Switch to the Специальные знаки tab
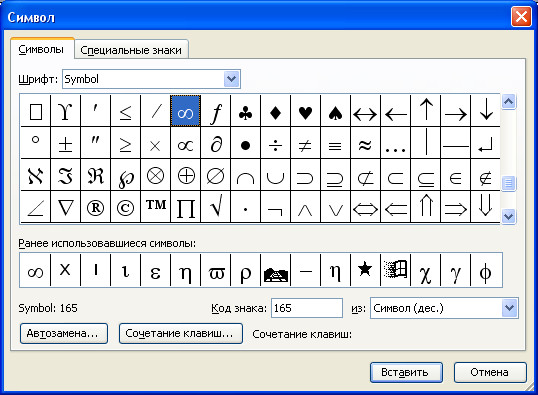The image size is (538, 395). 131,50
